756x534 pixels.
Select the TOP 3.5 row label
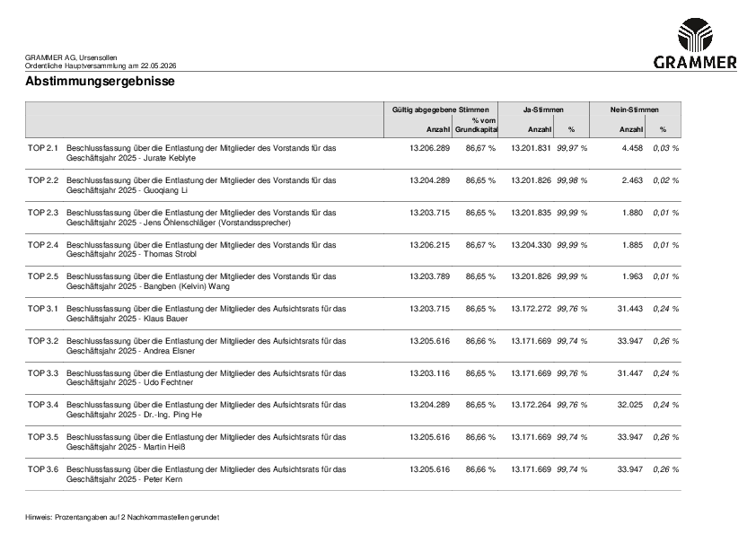pyautogui.click(x=43, y=437)
